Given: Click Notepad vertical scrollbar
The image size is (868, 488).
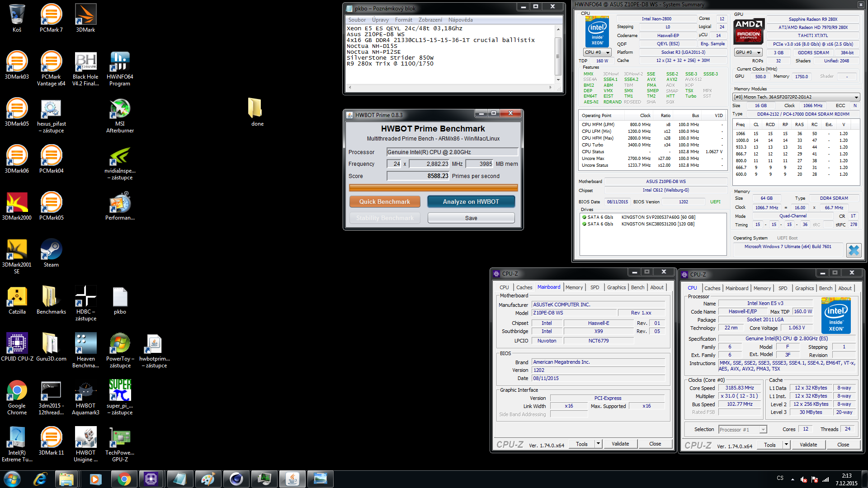Looking at the screenshot, I should click(x=558, y=54).
